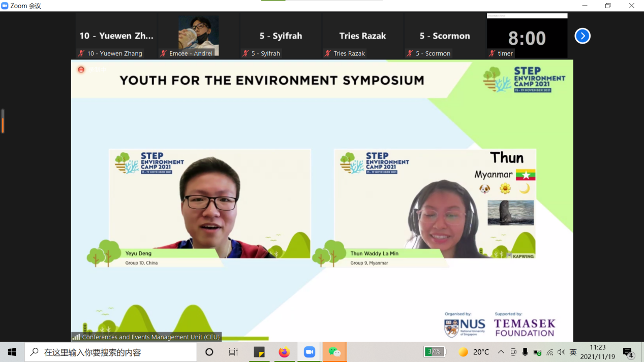Click the Zoom app icon in the title bar
Screen dimensions: 644x362
pos(5,6)
